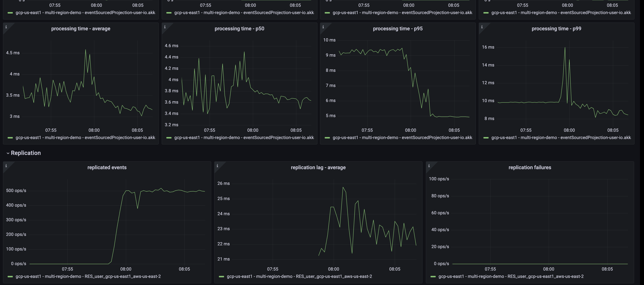Click the 4.6 ms axis label
This screenshot has height=285, width=644.
(171, 45)
